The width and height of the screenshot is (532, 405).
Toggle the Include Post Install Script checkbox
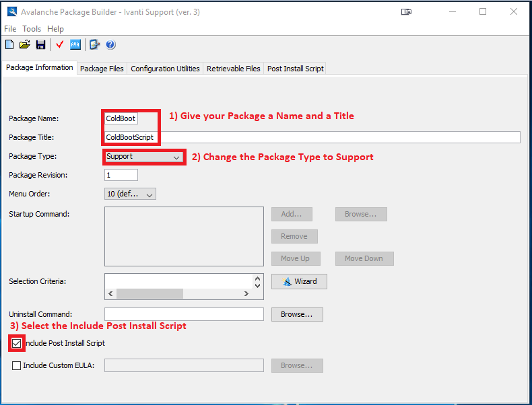(16, 343)
